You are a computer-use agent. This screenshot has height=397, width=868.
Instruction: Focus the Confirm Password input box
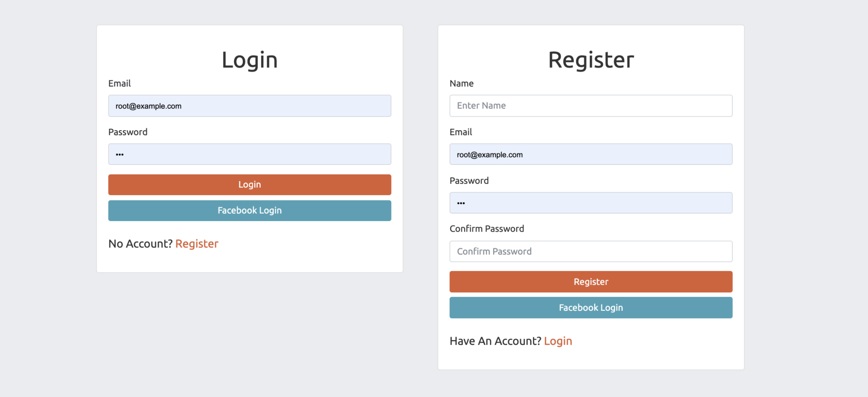[x=591, y=251]
